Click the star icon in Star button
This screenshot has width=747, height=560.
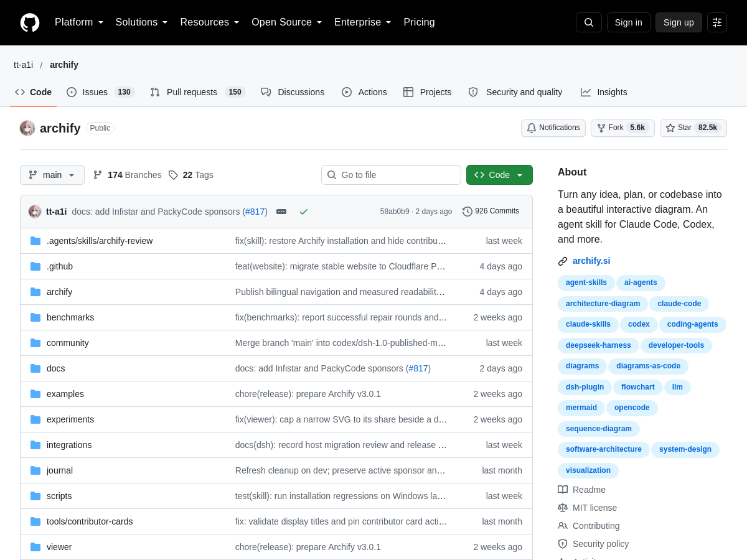670,128
